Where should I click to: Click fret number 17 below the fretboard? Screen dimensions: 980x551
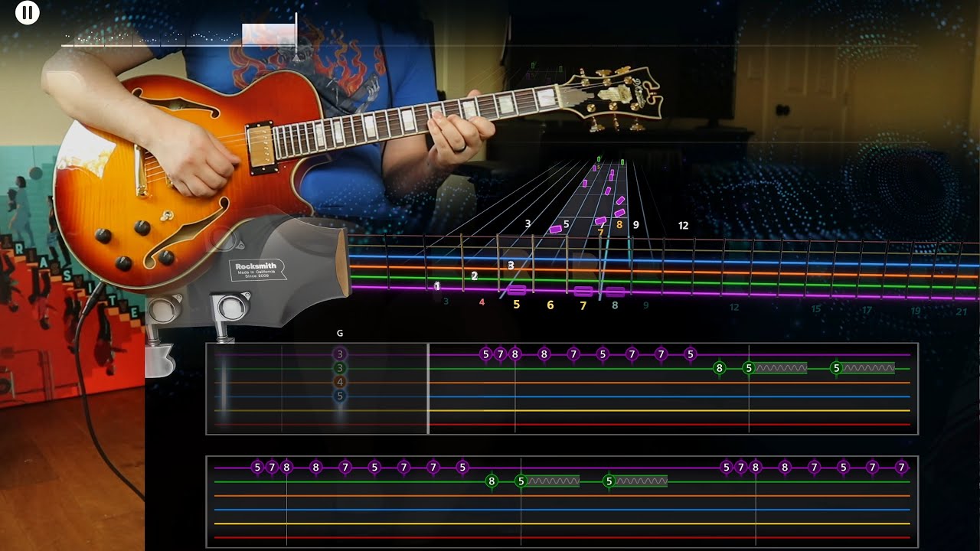pos(867,310)
